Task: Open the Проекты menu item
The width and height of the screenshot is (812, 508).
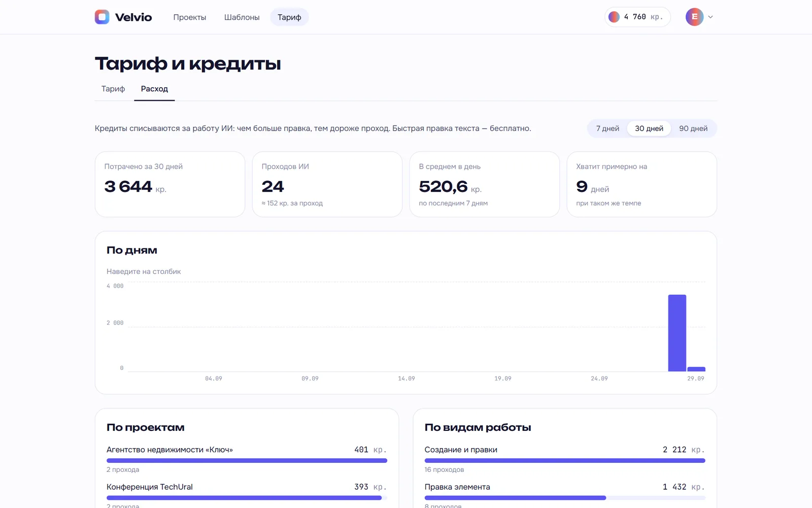Action: point(190,17)
